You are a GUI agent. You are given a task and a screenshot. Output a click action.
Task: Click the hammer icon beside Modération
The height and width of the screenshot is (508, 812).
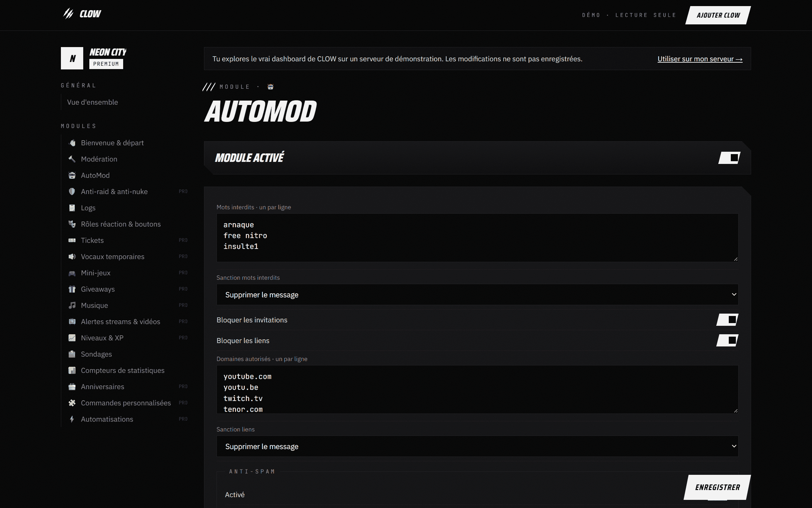[x=72, y=159]
